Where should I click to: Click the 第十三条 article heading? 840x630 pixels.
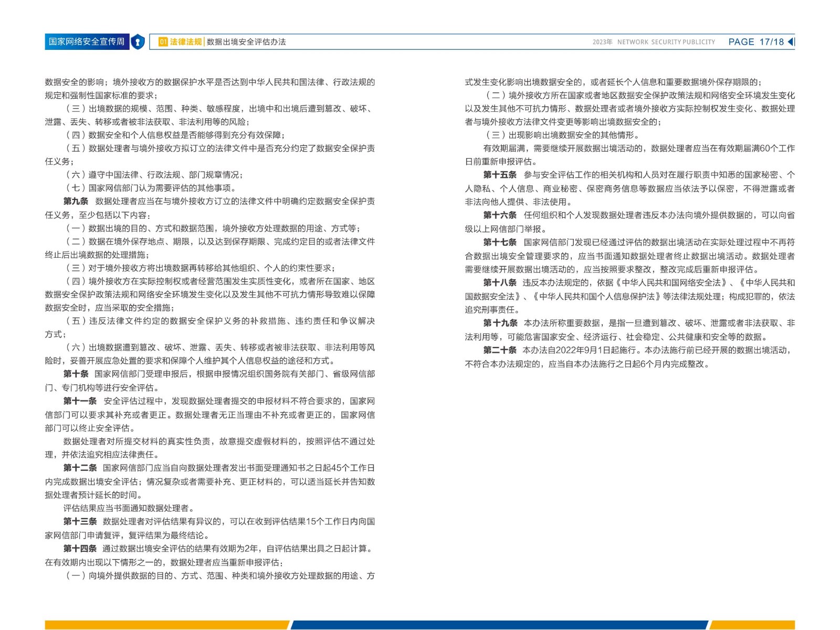(x=80, y=521)
